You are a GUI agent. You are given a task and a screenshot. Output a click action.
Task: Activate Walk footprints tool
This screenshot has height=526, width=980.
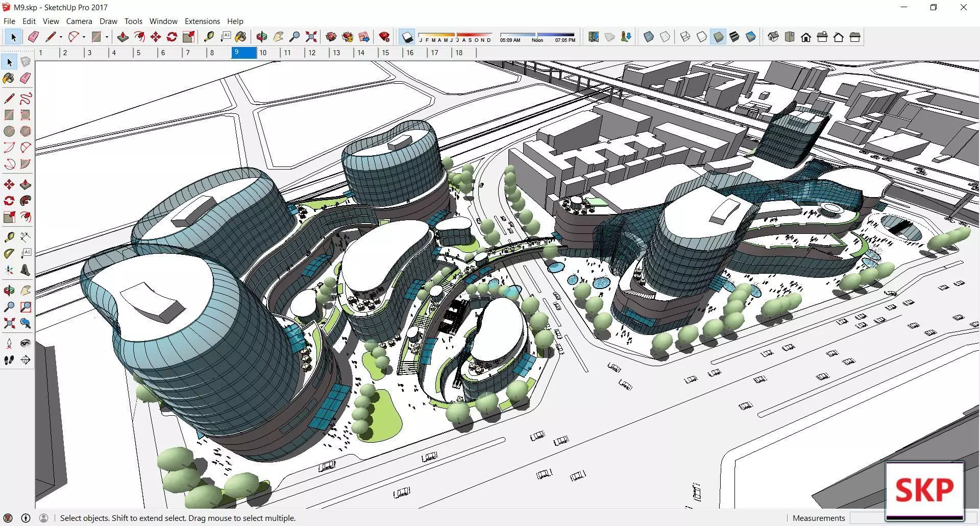(9, 360)
